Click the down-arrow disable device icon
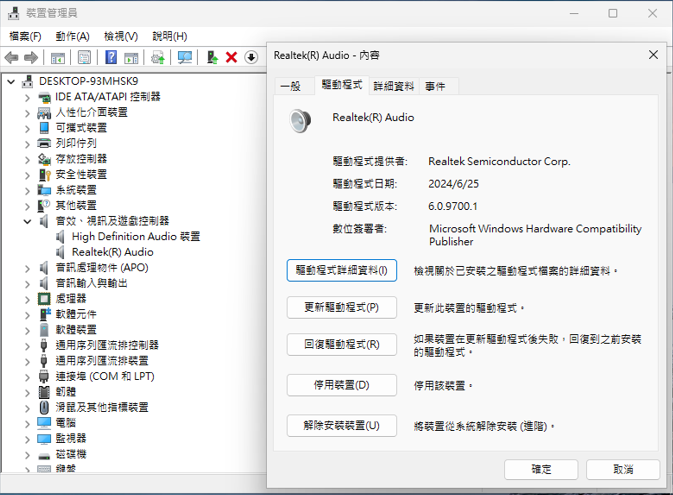This screenshot has width=673, height=495. pos(251,57)
